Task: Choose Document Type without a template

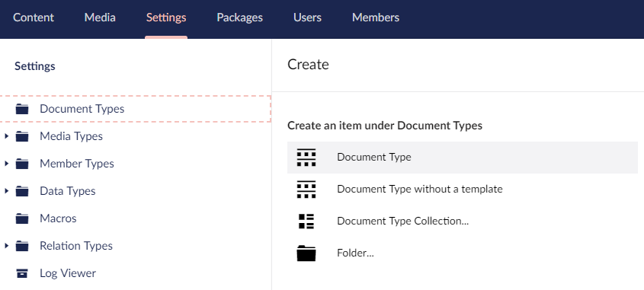Action: 463,189
